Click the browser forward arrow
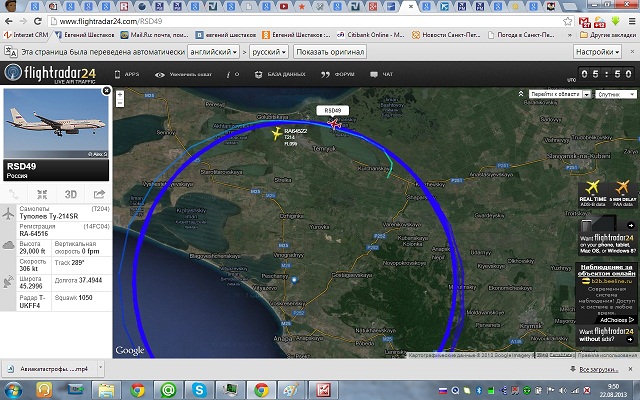The image size is (640, 400). coord(23,21)
